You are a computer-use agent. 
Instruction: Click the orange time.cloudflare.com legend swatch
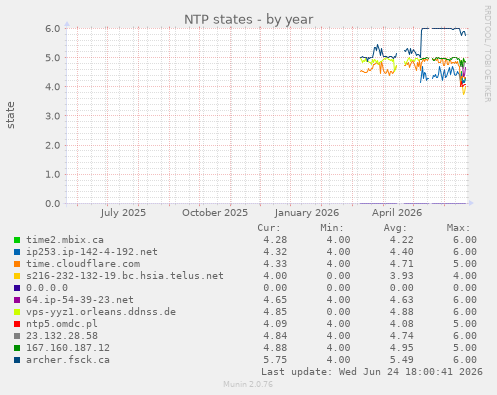[x=17, y=264]
